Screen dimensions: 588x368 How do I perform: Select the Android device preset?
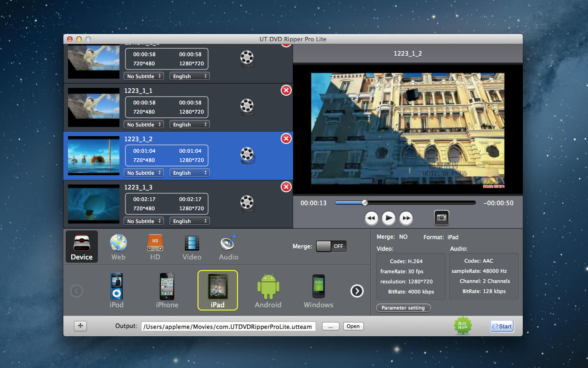pos(268,291)
